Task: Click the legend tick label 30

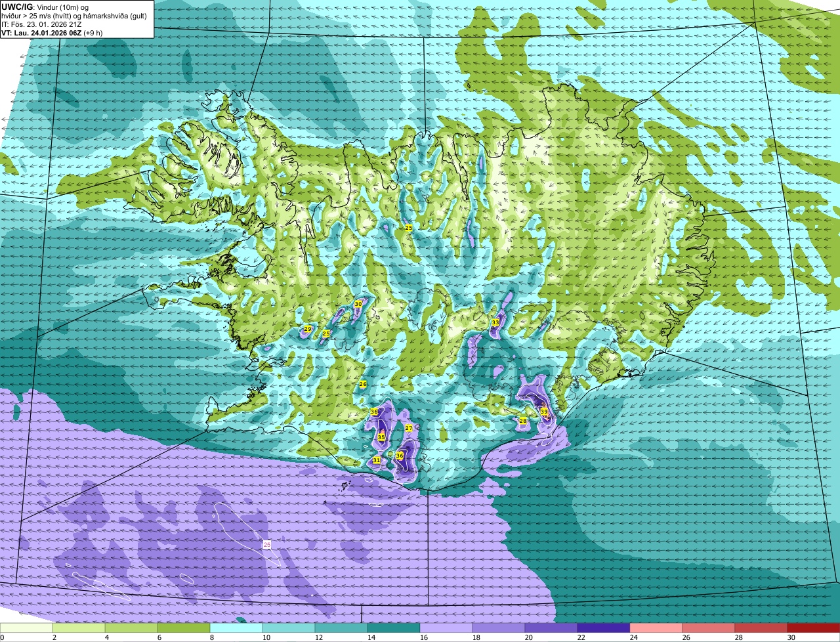Action: pos(791,637)
